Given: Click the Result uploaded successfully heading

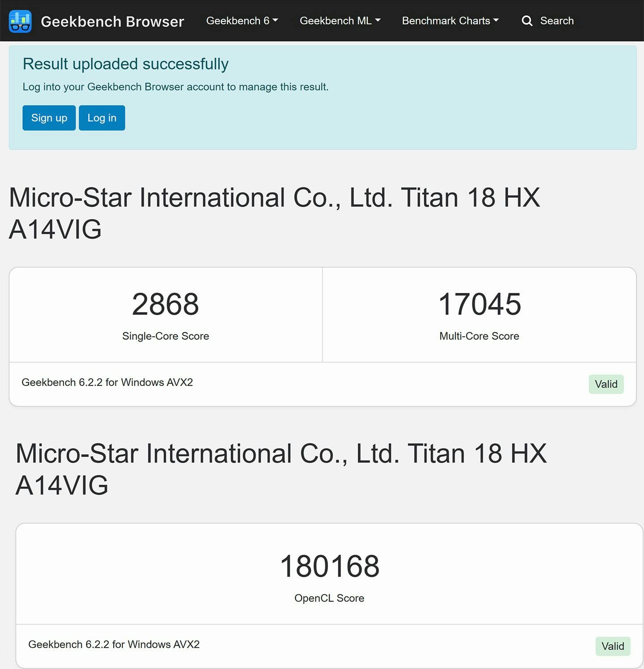Looking at the screenshot, I should (126, 64).
